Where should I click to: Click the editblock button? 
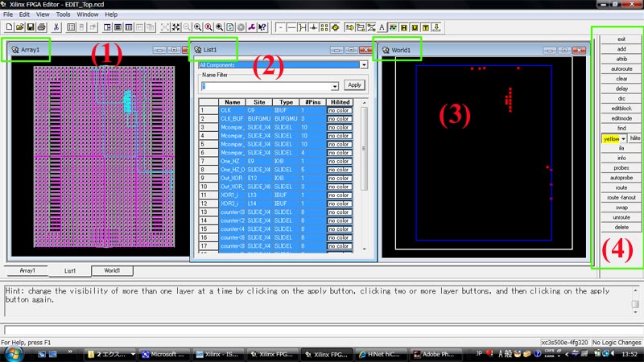point(621,109)
